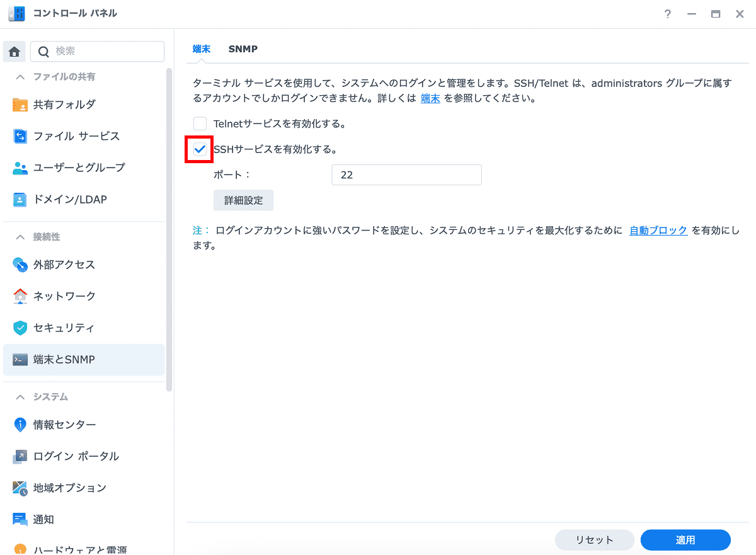Select ファイル サービス text label
756x555 pixels.
coord(76,136)
